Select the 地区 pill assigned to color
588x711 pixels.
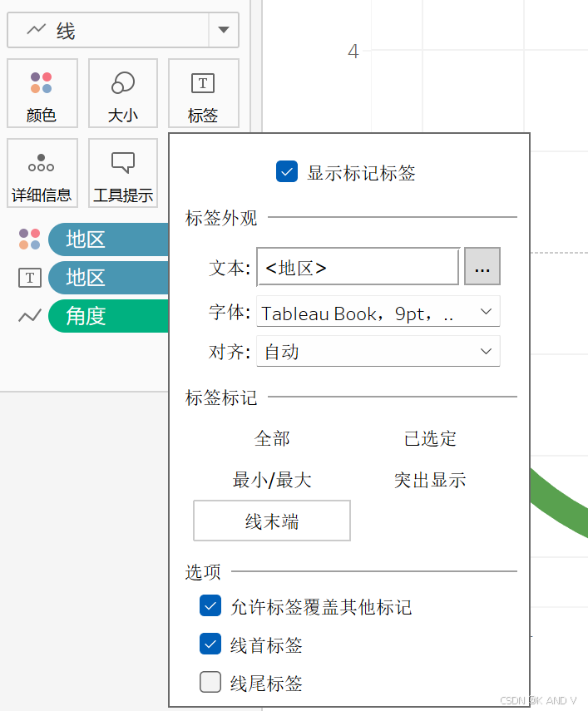coord(108,239)
